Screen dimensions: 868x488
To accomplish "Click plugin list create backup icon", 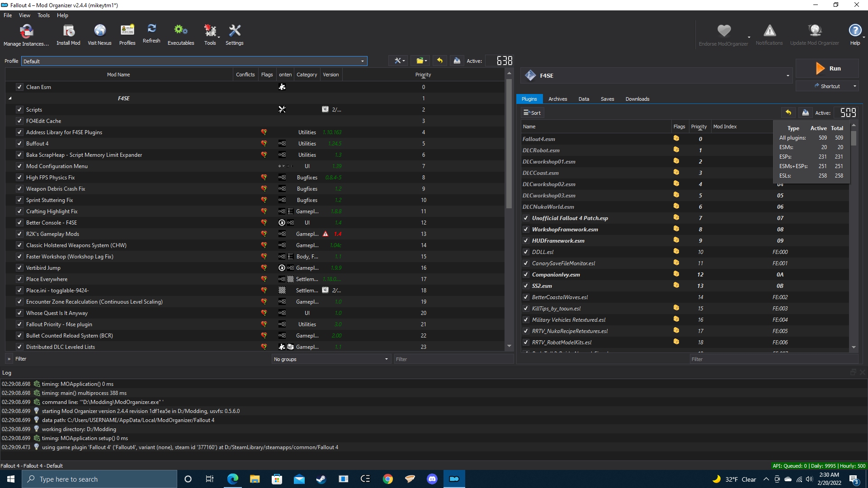I will tap(805, 113).
